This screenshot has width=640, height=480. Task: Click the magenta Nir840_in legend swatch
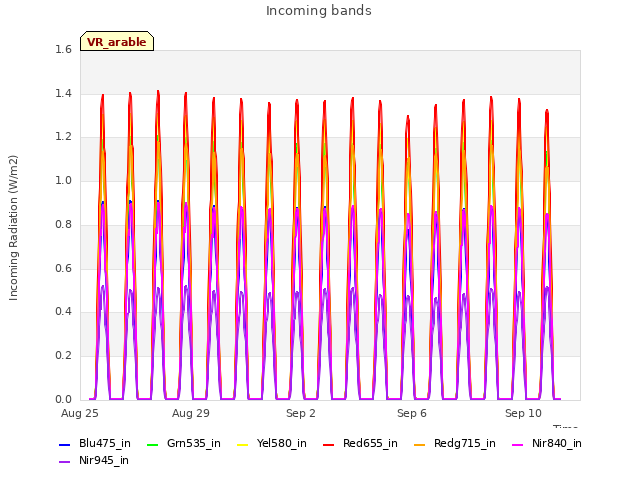click(x=518, y=444)
